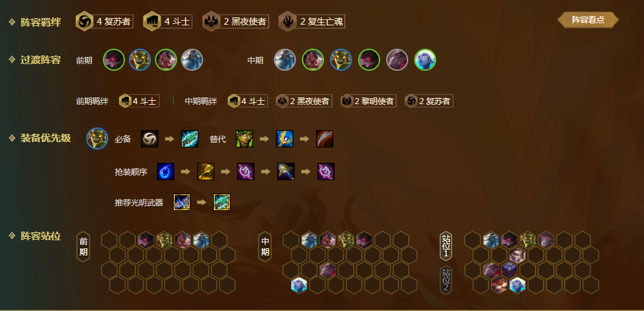Click the large champion portrait beside 装备优先级

[x=98, y=138]
